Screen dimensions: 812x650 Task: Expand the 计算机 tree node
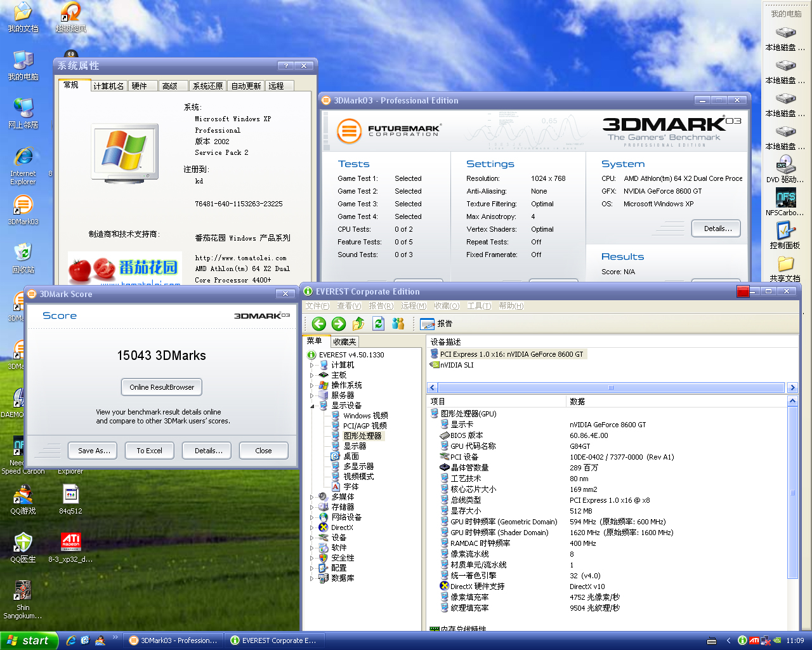(311, 365)
